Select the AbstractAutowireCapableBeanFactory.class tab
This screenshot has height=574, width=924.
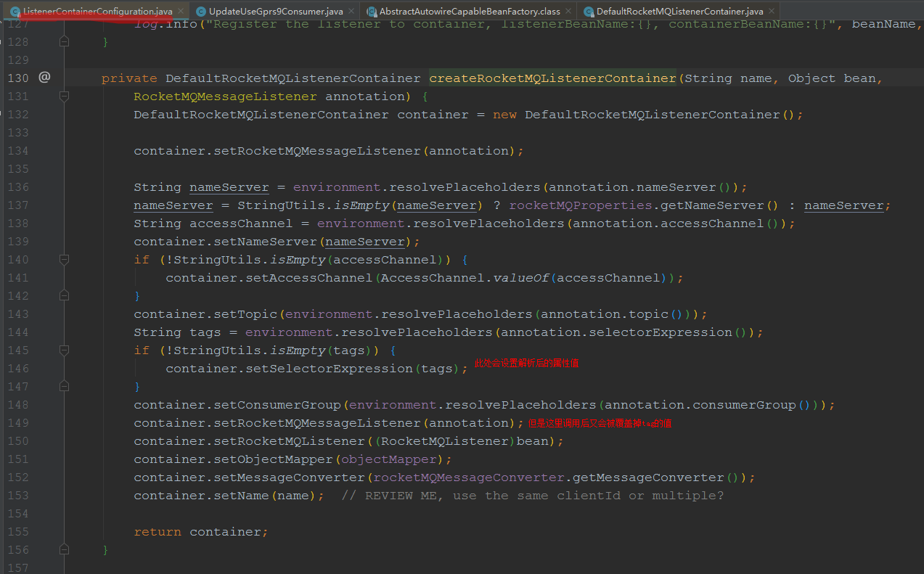469,12
